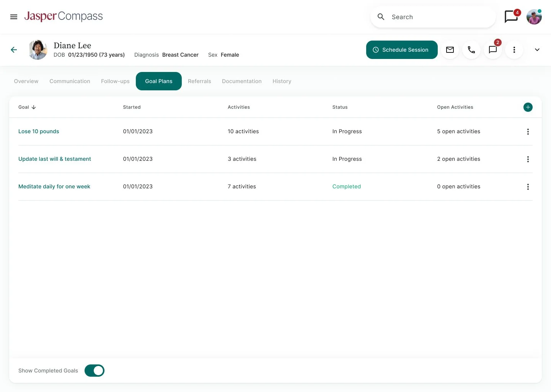The width and height of the screenshot is (551, 392).
Task: Click the Schedule Session button
Action: point(402,50)
